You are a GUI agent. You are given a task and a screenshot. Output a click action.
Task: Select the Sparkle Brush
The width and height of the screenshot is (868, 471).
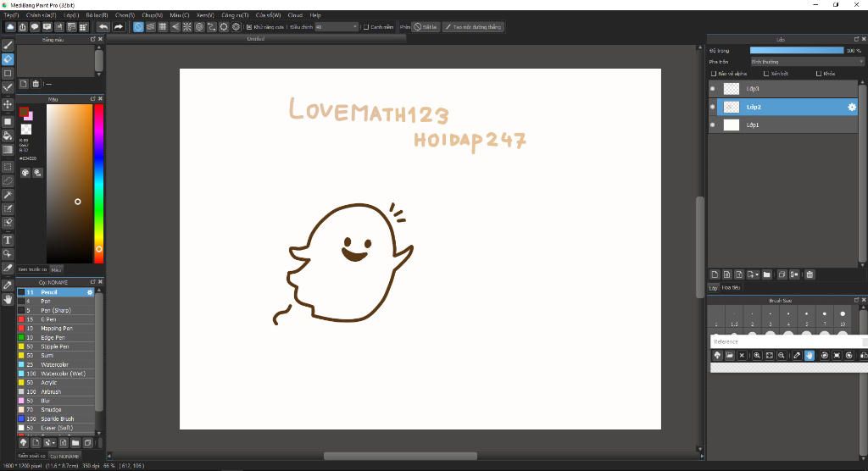coord(55,419)
